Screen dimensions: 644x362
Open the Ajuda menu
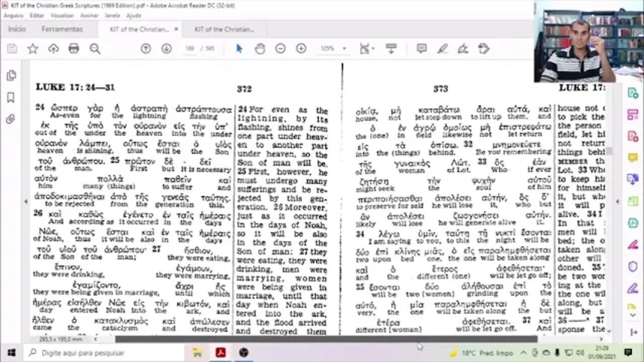(133, 16)
